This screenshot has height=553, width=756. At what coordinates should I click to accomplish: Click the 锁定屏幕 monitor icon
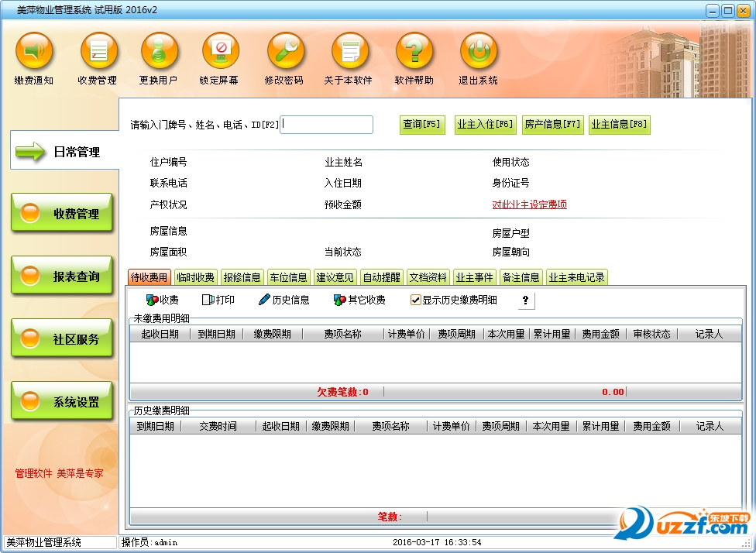pyautogui.click(x=220, y=50)
